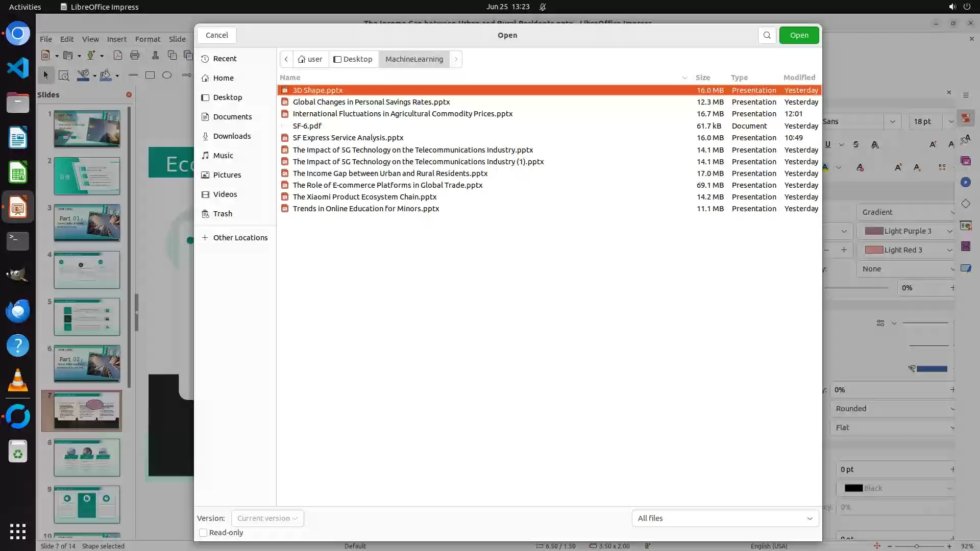Open the Format menu
Image resolution: width=980 pixels, height=551 pixels.
[x=148, y=39]
